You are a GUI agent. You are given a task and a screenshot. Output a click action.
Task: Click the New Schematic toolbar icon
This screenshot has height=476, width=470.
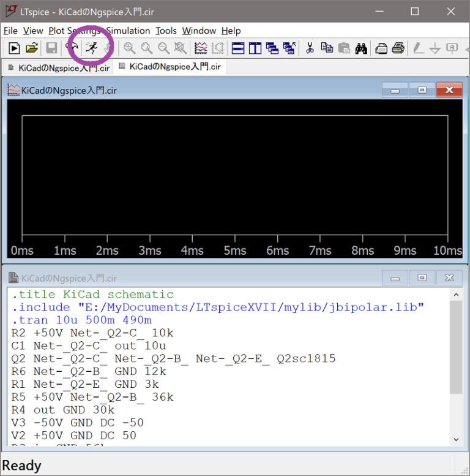[x=14, y=48]
